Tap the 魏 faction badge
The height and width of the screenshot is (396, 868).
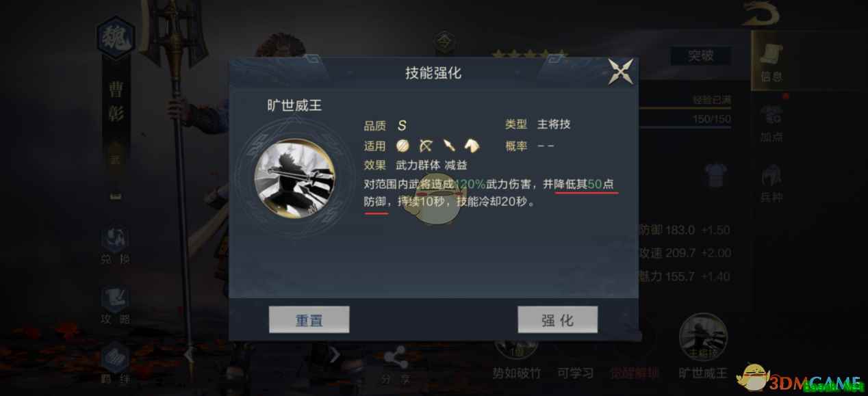(116, 36)
